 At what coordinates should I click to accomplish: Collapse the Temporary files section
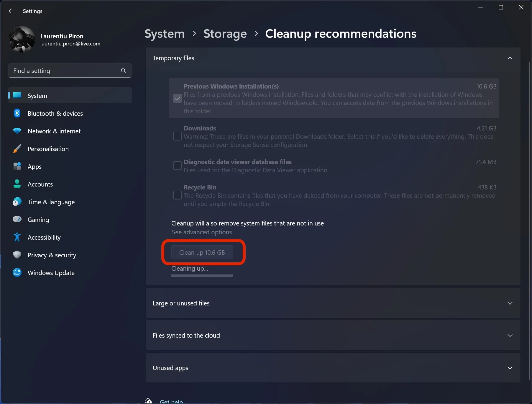click(510, 58)
